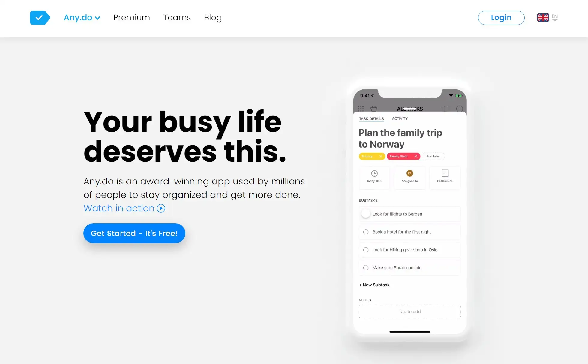Click Get Started - It's Free! button
The height and width of the screenshot is (364, 588).
(134, 233)
